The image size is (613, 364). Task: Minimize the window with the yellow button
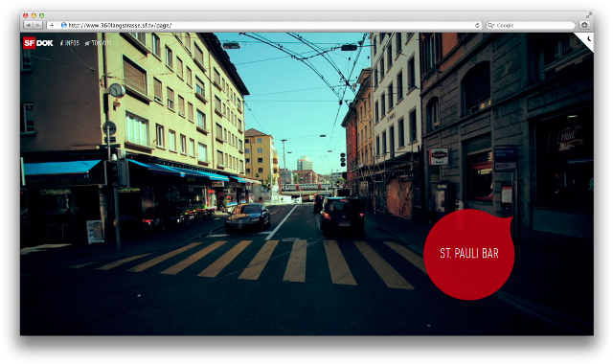(x=34, y=15)
